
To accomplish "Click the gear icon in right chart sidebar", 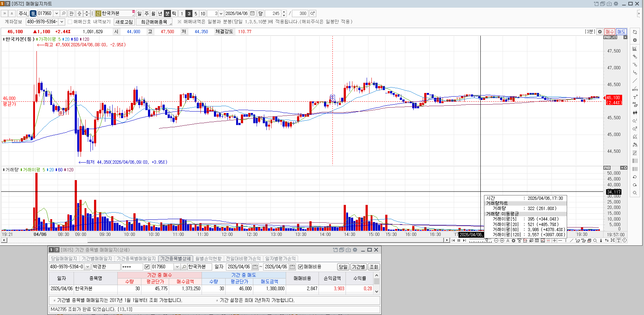I will click(x=635, y=40).
